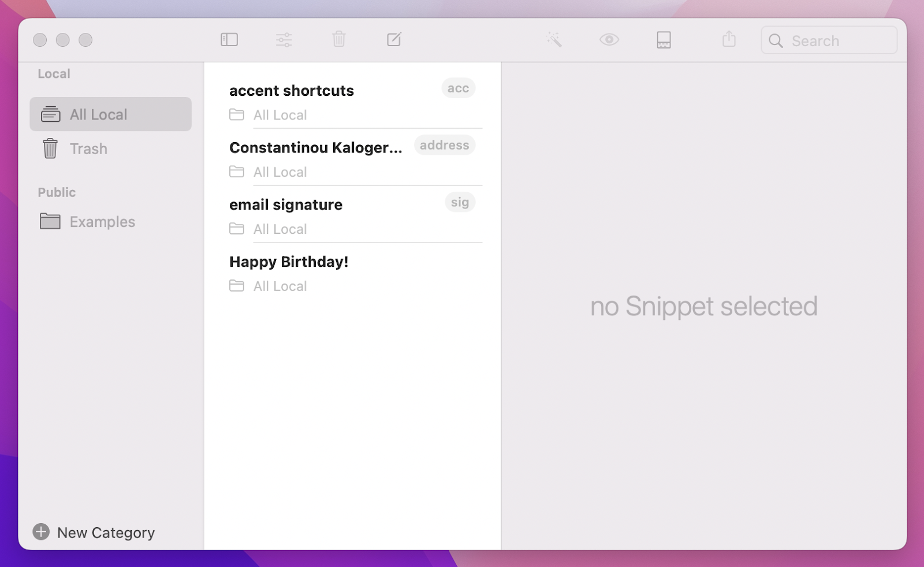The height and width of the screenshot is (567, 924).
Task: Click the sig abbreviation tag
Action: [460, 202]
